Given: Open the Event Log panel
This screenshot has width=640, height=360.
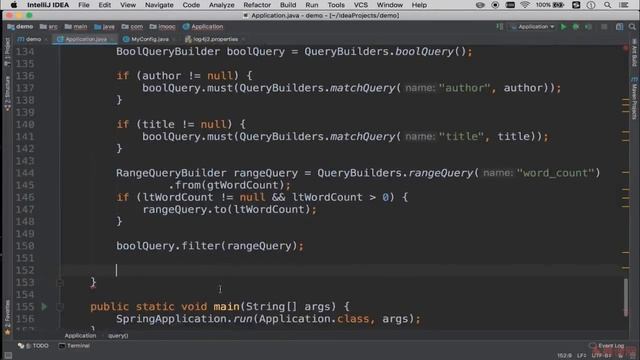Looking at the screenshot, I should 607,346.
